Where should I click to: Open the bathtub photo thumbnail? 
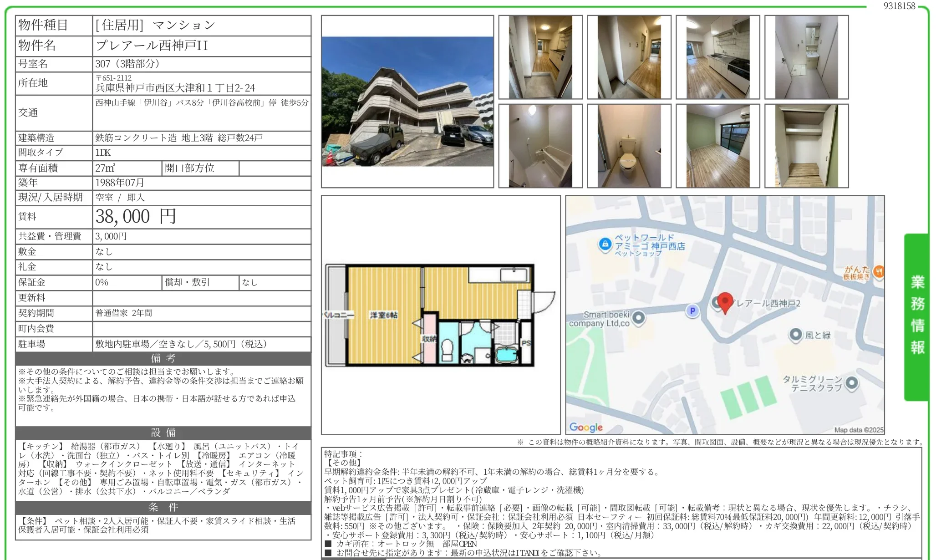coord(540,146)
